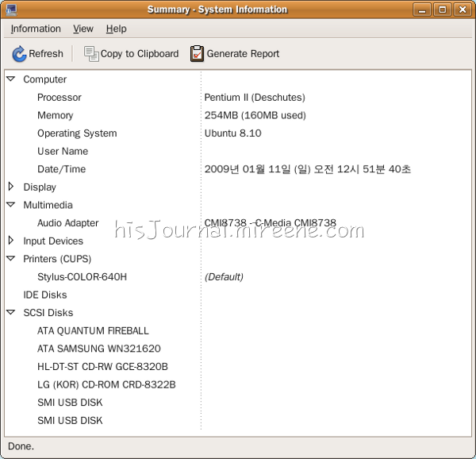Click the Pentium II (Deschutes) value
This screenshot has height=459, width=476.
pyautogui.click(x=255, y=97)
